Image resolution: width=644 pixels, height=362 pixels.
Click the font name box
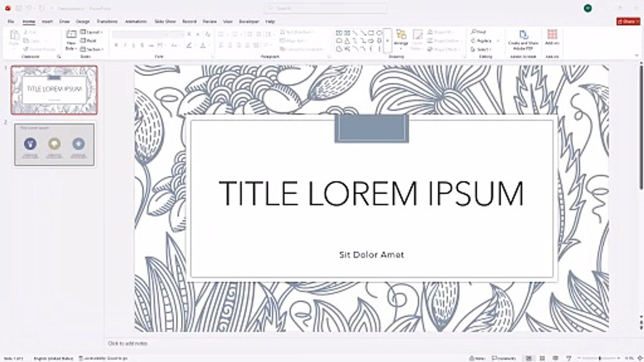point(140,34)
